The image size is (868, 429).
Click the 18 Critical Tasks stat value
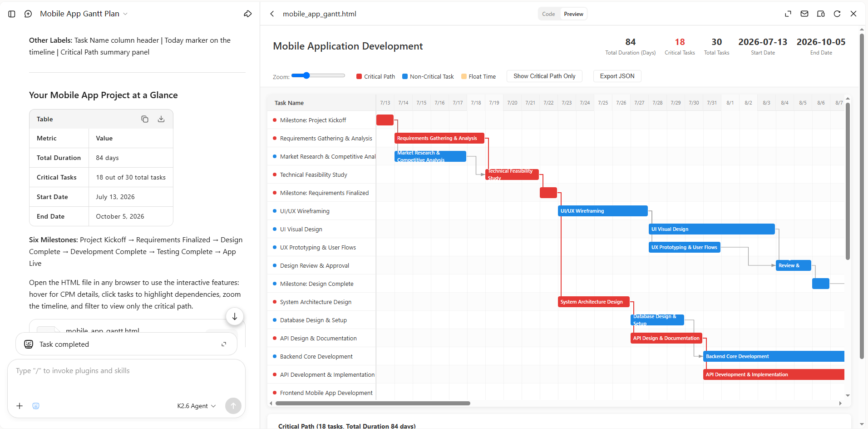[x=680, y=42]
